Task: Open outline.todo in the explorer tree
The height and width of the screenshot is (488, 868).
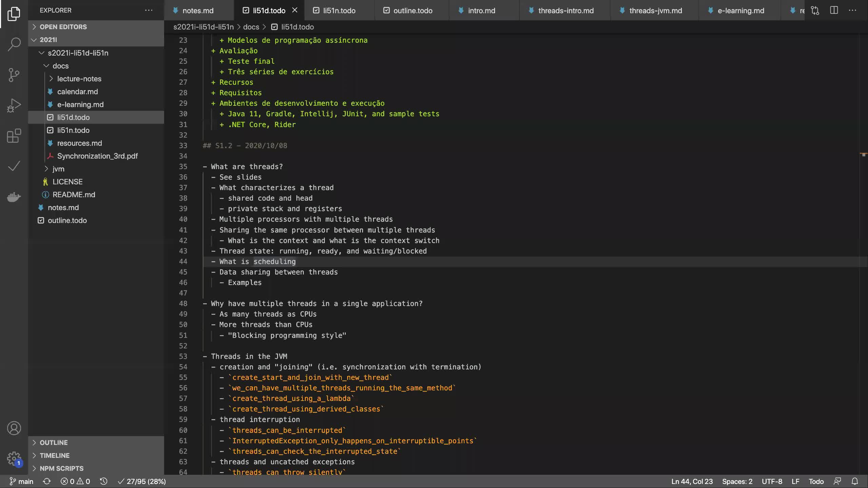Action: (x=96, y=220)
